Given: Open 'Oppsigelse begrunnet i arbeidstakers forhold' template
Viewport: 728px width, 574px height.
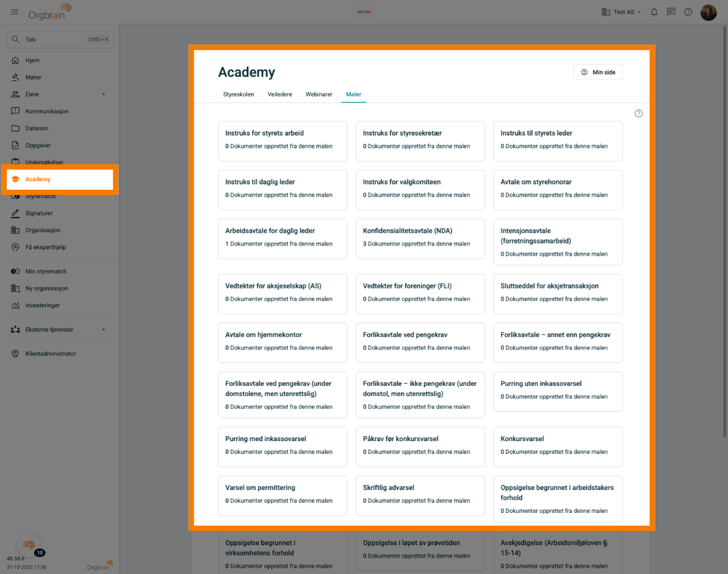Looking at the screenshot, I should click(558, 499).
